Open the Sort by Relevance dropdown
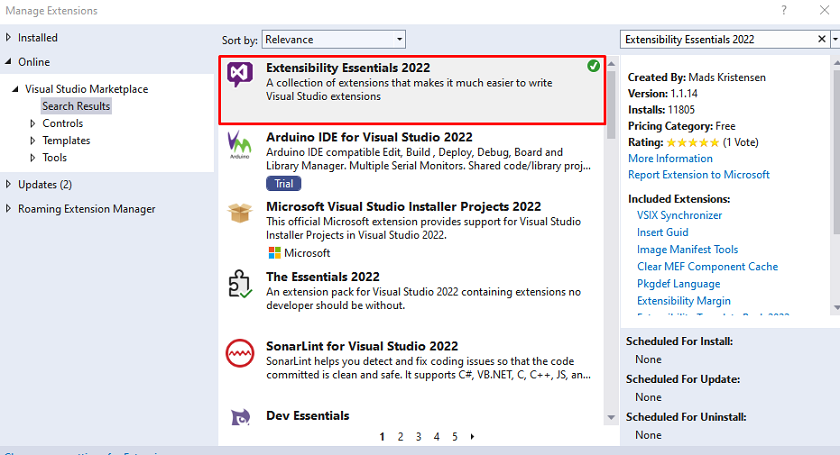The height and width of the screenshot is (455, 840). 333,40
